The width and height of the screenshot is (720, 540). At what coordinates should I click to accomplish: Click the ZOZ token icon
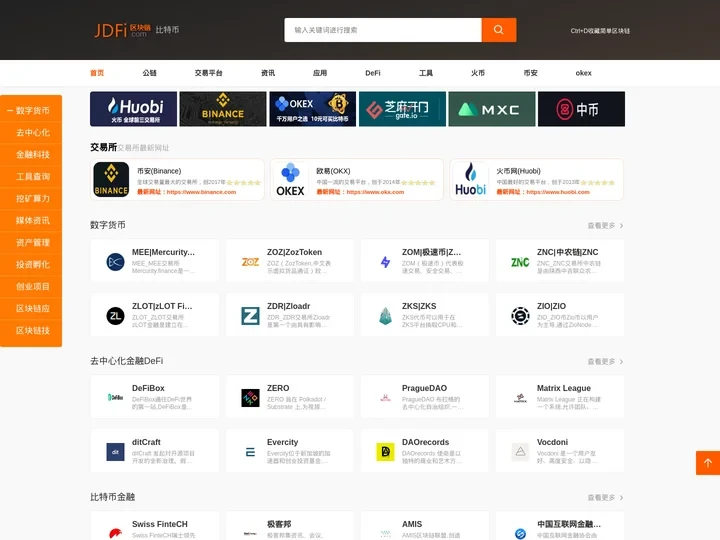[x=250, y=262]
